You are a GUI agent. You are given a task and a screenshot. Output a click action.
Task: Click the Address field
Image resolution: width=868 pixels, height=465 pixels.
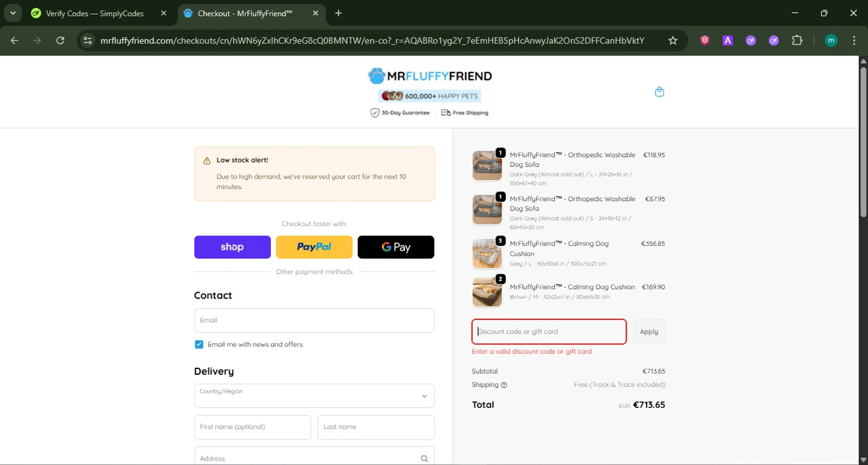tap(314, 456)
